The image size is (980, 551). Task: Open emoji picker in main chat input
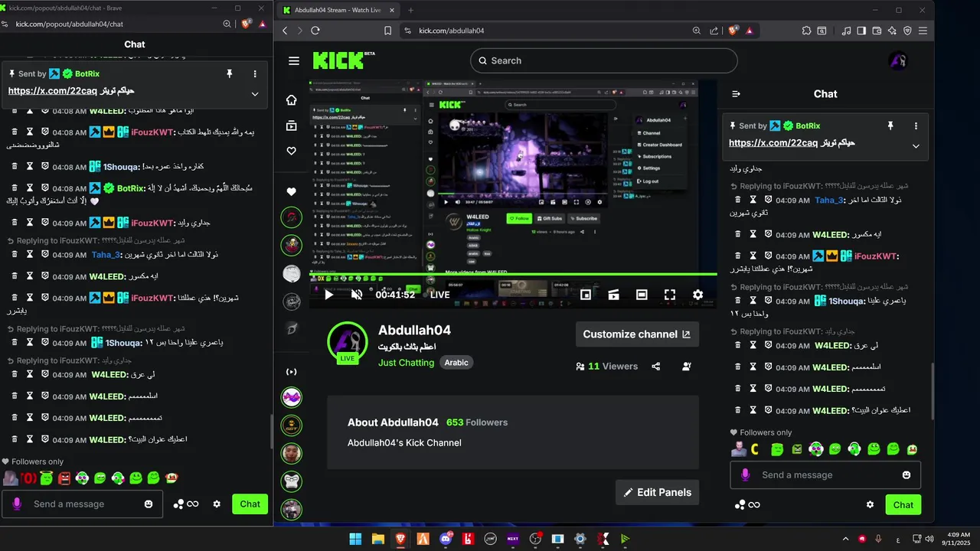[x=906, y=475]
